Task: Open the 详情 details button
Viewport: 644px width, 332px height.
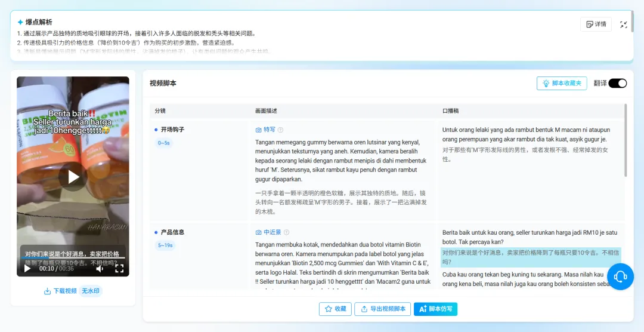Action: (596, 24)
